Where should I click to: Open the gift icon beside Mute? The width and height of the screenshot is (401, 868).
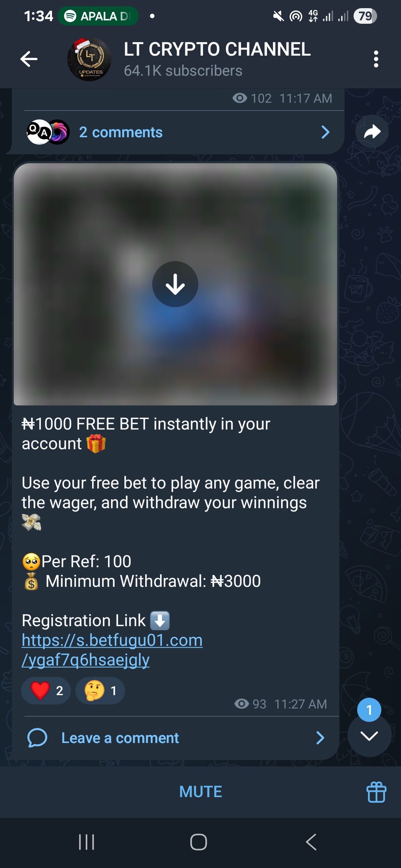pos(376,792)
